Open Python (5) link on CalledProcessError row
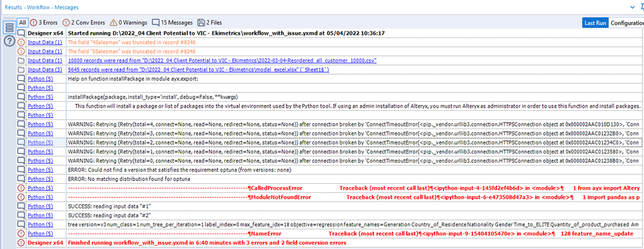 pyautogui.click(x=40, y=188)
